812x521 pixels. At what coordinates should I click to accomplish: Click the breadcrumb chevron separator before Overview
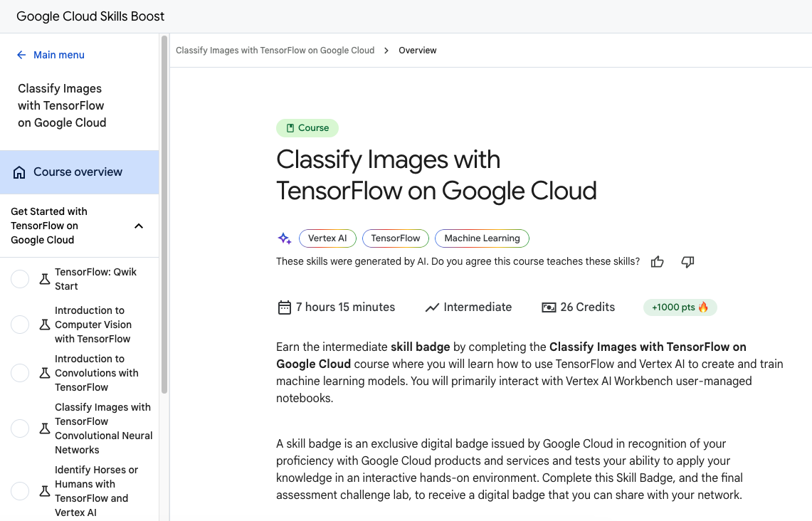386,51
